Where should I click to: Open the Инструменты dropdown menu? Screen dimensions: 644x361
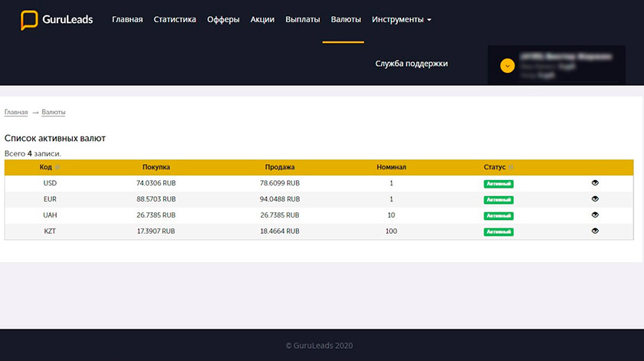[x=401, y=19]
